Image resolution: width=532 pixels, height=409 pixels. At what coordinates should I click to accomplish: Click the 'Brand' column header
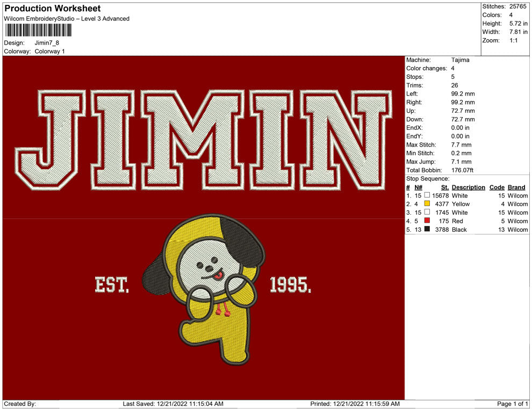(516, 187)
